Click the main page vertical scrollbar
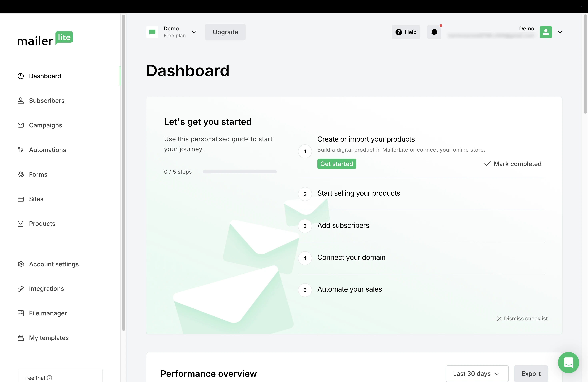Screen dimensions: 588x382 pyautogui.click(x=585, y=64)
